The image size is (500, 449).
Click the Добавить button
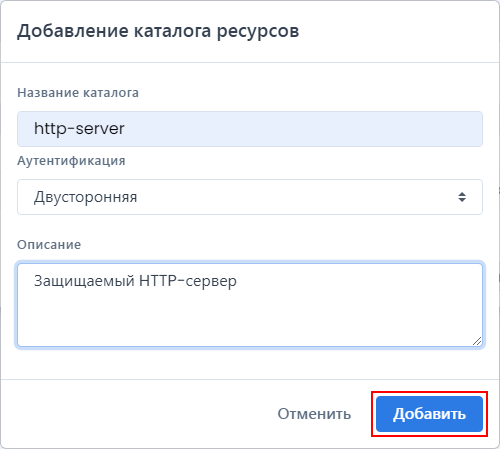coord(429,414)
